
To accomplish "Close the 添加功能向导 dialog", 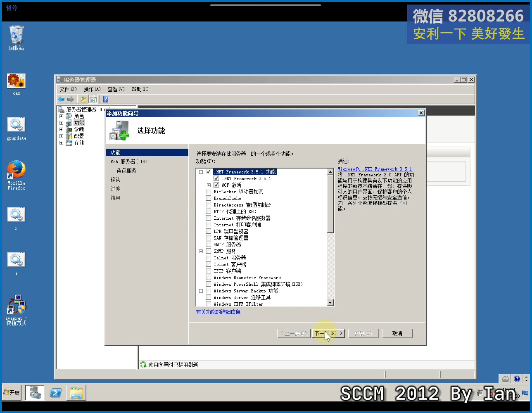I will (x=421, y=113).
